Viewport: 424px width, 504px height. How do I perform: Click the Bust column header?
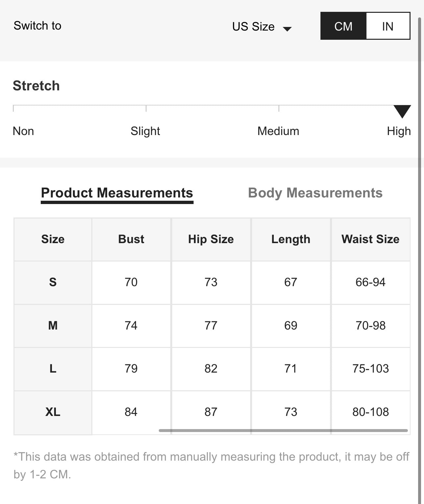point(131,239)
